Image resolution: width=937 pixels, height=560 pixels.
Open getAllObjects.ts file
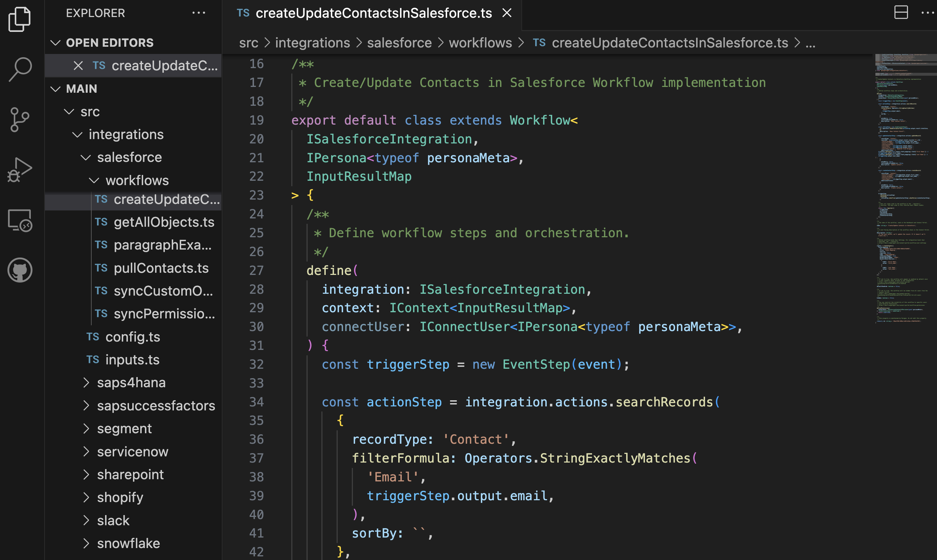[x=133, y=222]
